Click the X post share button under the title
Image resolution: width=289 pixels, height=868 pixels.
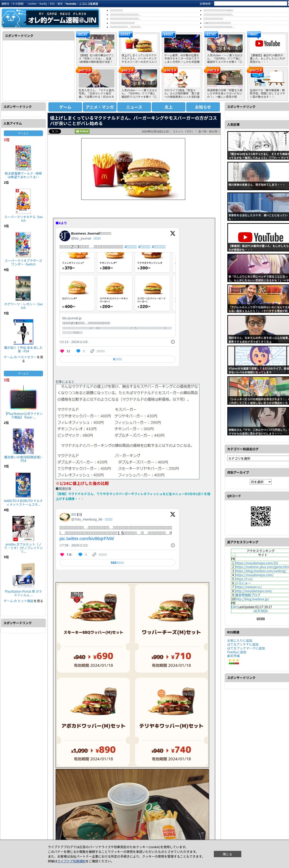[55, 131]
